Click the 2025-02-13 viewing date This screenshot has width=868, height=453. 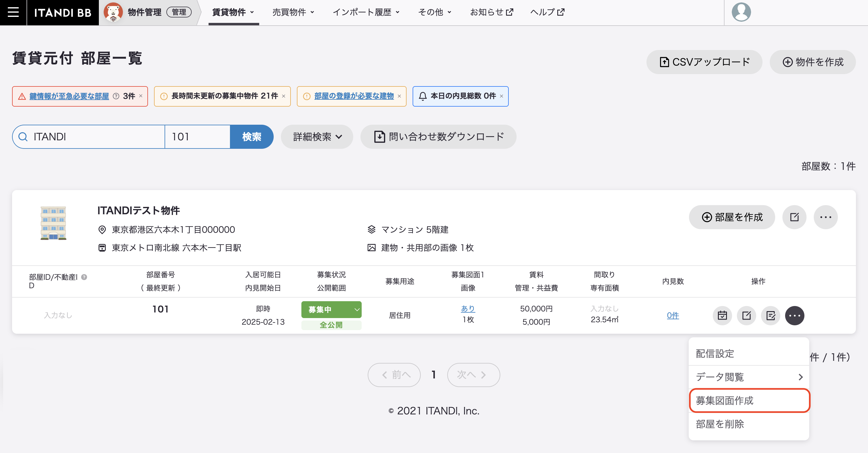click(x=263, y=322)
